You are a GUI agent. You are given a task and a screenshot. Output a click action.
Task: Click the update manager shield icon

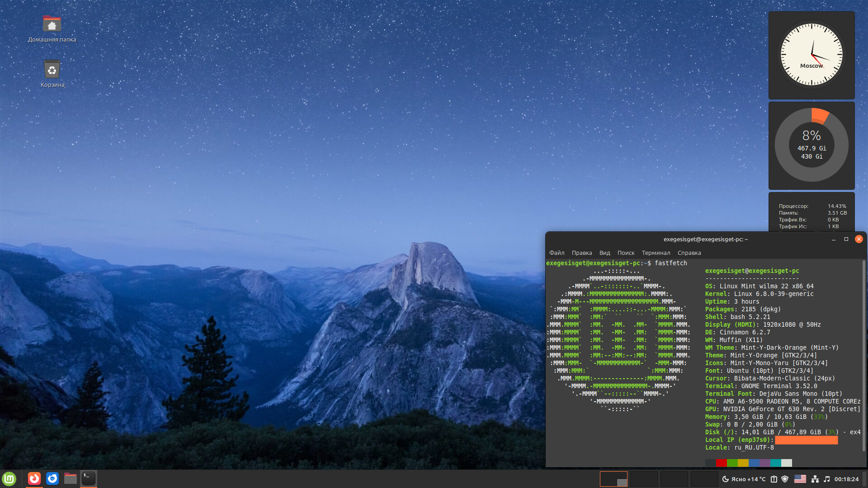pyautogui.click(x=785, y=479)
